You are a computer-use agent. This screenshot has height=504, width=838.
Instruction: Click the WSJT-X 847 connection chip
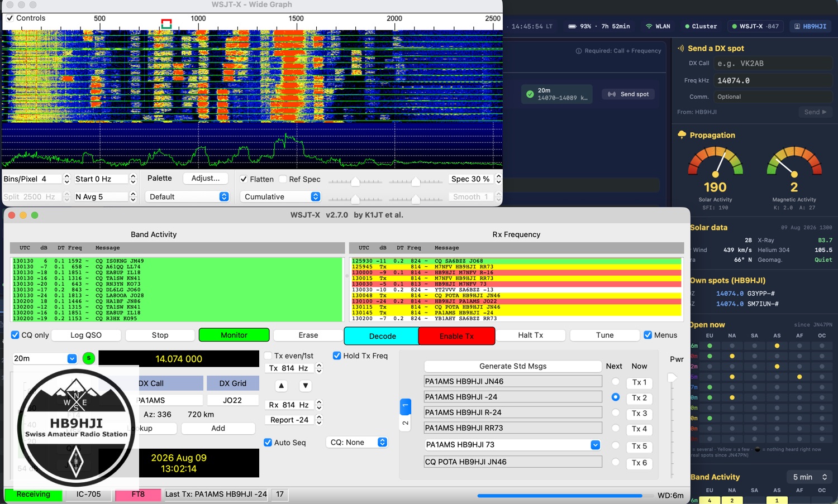coord(755,26)
